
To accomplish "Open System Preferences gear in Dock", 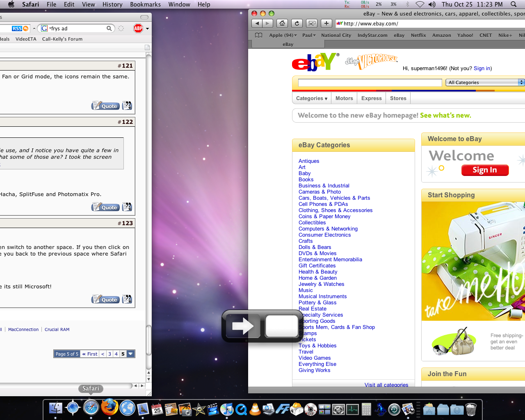I will 338,409.
